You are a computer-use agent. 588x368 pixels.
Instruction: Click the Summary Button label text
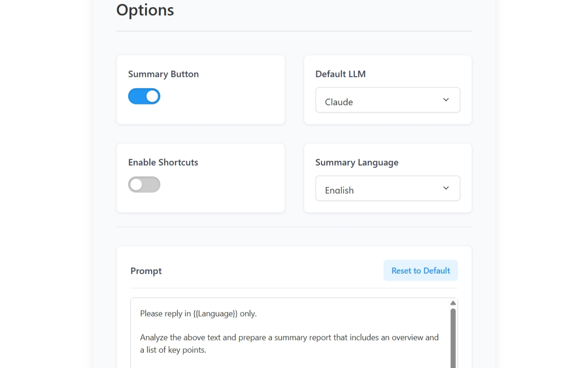click(164, 74)
